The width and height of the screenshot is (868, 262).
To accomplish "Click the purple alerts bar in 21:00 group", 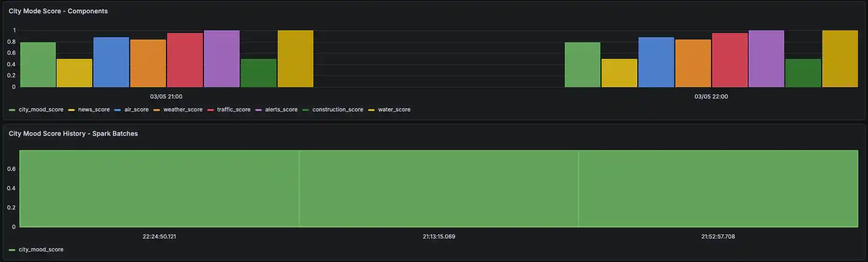I will click(222, 59).
